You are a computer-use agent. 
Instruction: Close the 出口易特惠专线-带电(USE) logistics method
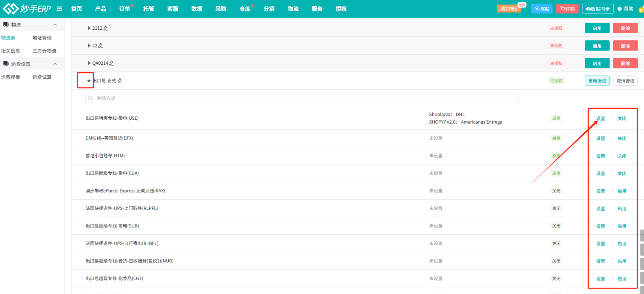622,119
